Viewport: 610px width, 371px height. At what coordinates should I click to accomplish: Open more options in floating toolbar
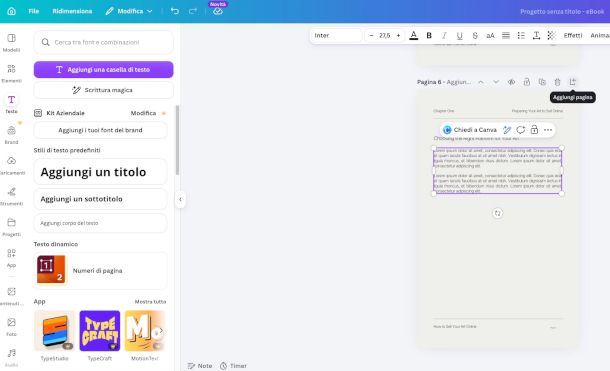pos(548,130)
